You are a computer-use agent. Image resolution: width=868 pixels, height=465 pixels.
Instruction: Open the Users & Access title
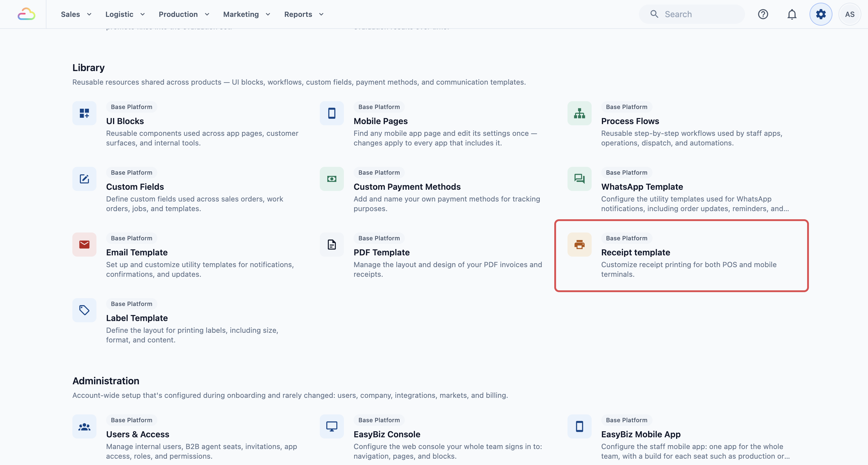[x=137, y=434]
